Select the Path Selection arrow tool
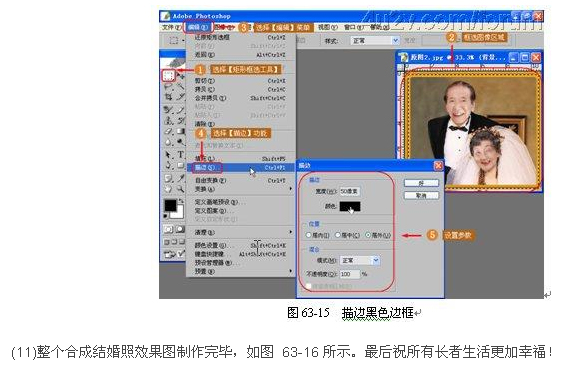567x367 pixels. (x=168, y=154)
